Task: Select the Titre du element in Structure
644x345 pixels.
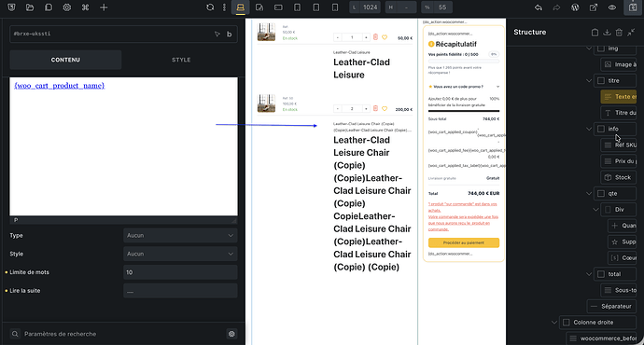Action: (619, 113)
